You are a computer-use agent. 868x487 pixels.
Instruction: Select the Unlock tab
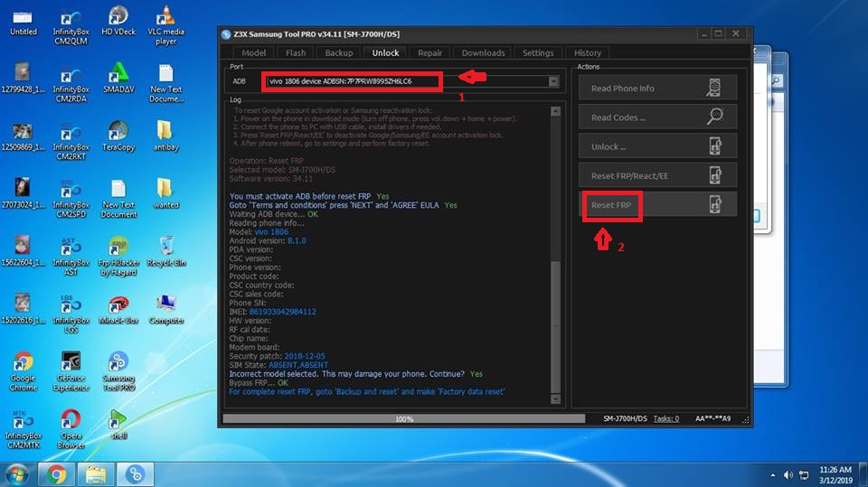coord(385,53)
